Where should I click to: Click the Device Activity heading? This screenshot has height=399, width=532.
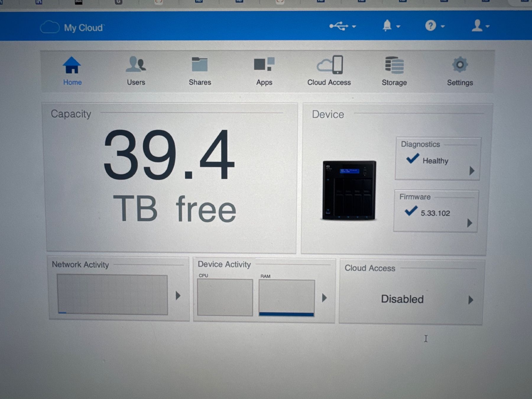pyautogui.click(x=224, y=264)
